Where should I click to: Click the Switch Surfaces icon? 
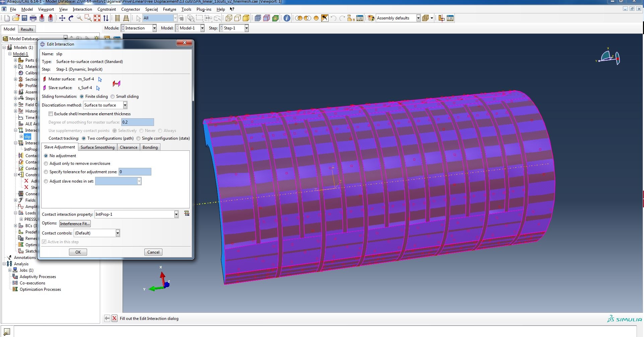[116, 83]
